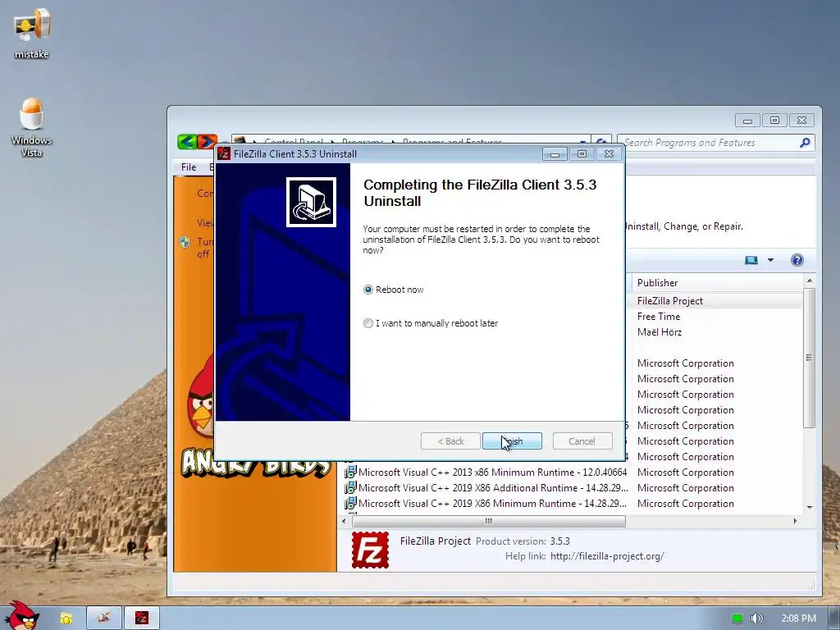Click the vertical scrollbar thumb
Image resolution: width=840 pixels, height=630 pixels.
click(x=810, y=358)
